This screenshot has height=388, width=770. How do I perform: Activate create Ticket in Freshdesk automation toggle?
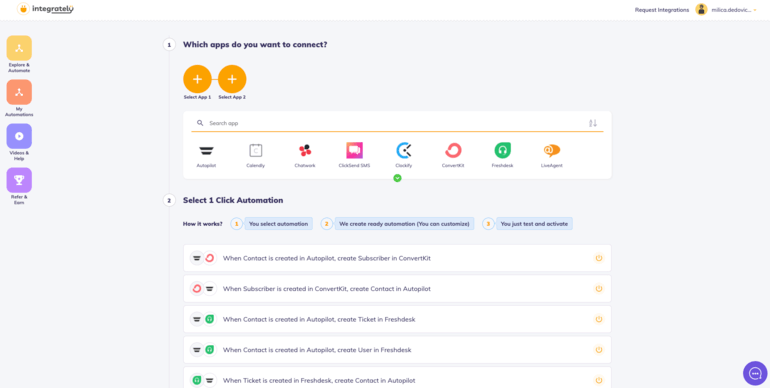point(599,319)
